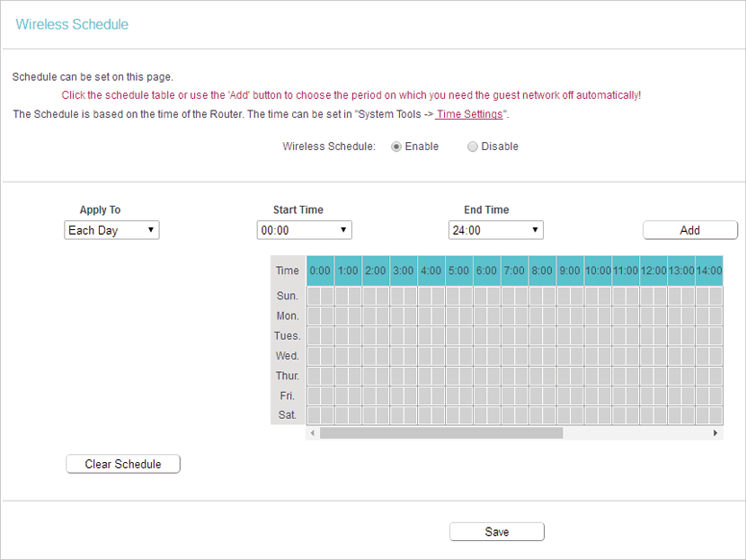The width and height of the screenshot is (746, 560).
Task: Click the Add button
Action: coord(690,230)
